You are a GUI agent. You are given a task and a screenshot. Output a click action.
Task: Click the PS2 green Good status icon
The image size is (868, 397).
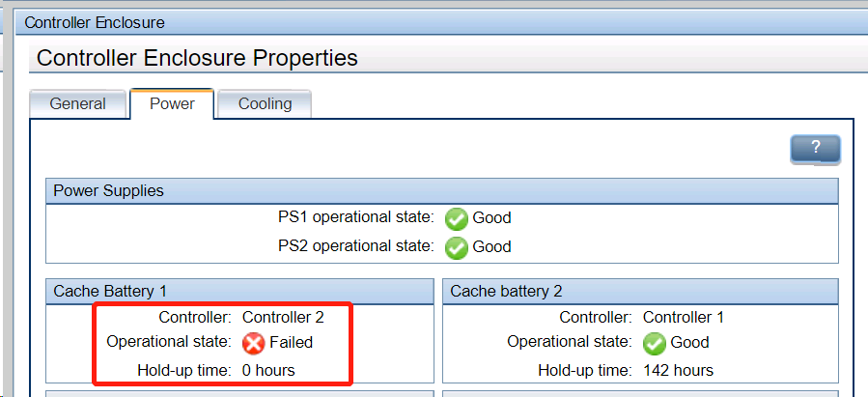point(457,246)
